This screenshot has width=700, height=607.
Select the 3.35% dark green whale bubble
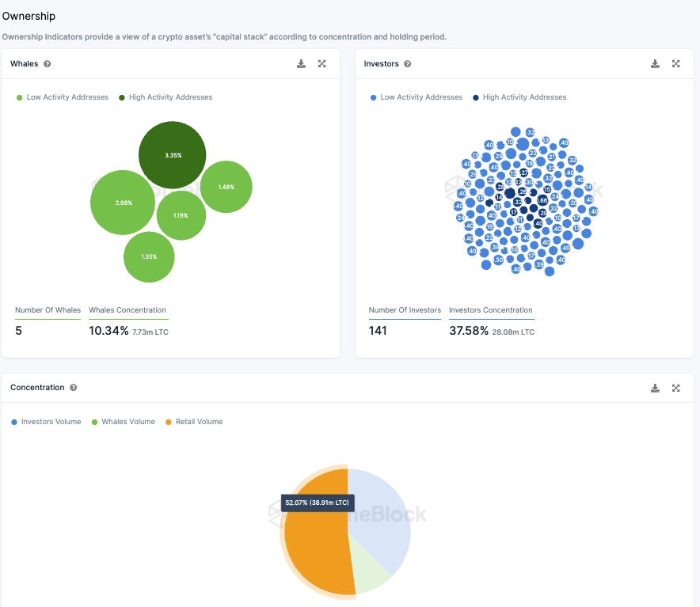(173, 155)
